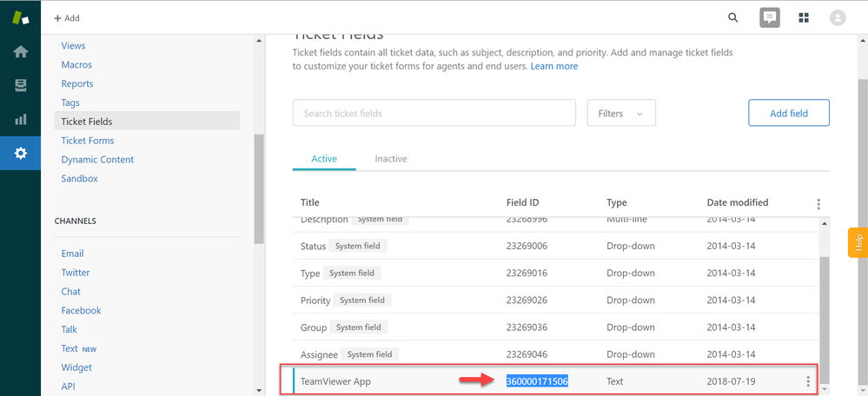Open the TeamViewer App field row
Viewport: 868px width, 396px height.
point(555,381)
